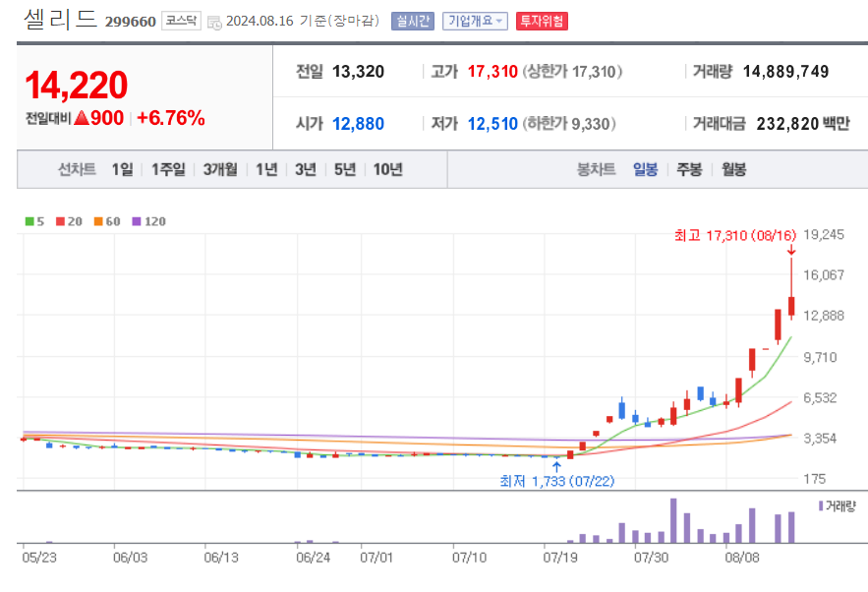The height and width of the screenshot is (592, 868).
Task: Select the 5년 line chart period
Action: tap(345, 169)
